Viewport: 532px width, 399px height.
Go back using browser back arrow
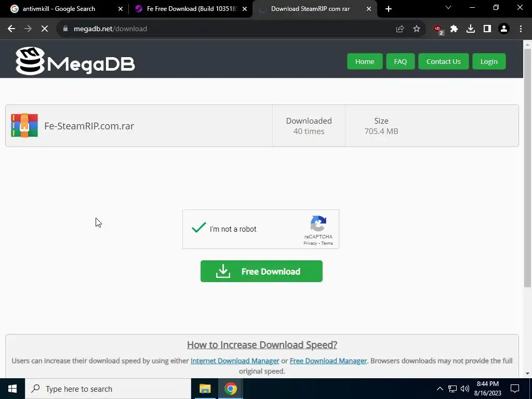tap(11, 29)
